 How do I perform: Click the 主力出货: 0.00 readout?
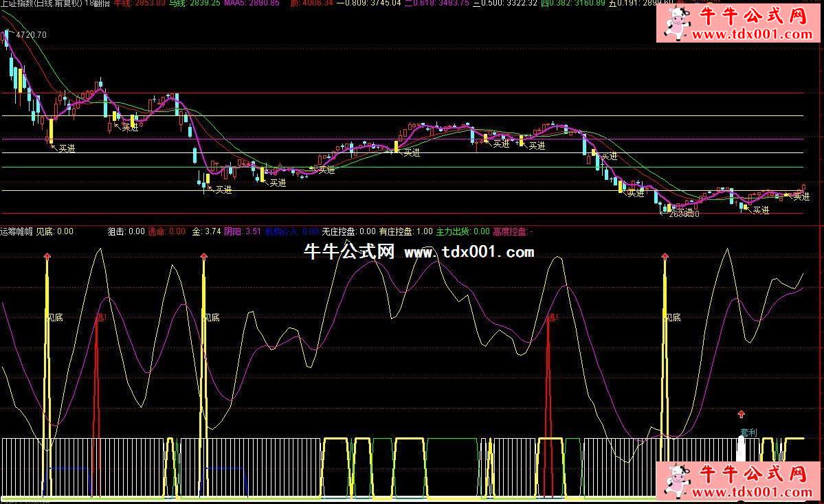463,231
